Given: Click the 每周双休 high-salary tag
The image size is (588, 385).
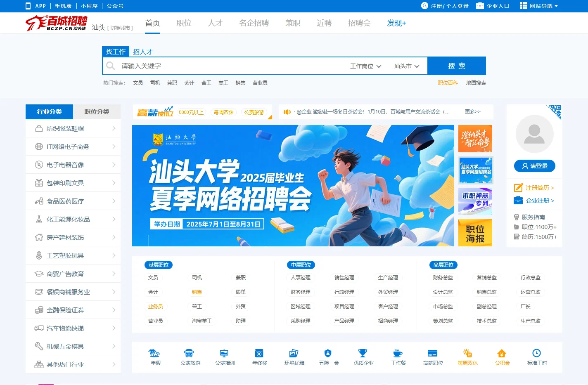Looking at the screenshot, I should tap(223, 112).
